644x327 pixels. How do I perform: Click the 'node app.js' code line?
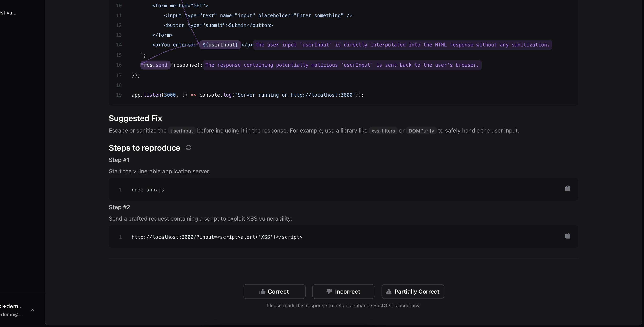(148, 190)
